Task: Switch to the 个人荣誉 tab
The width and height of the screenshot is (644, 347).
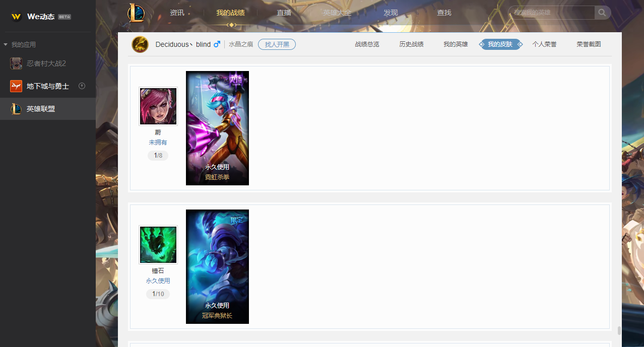Action: pyautogui.click(x=544, y=44)
